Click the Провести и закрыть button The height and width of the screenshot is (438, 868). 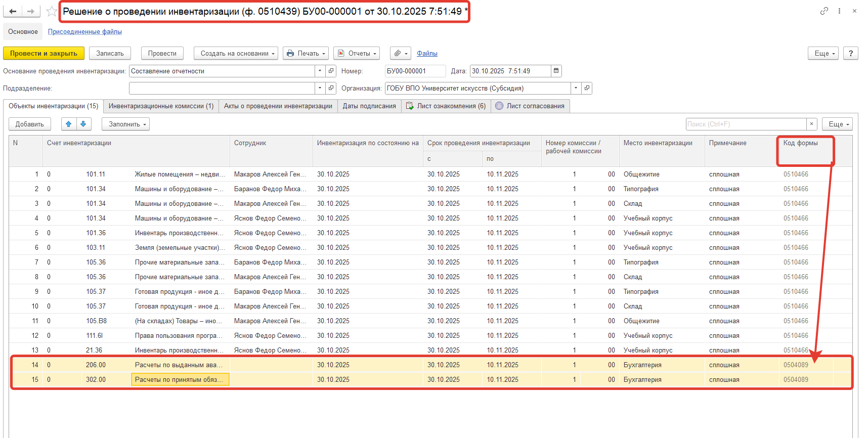[x=44, y=53]
